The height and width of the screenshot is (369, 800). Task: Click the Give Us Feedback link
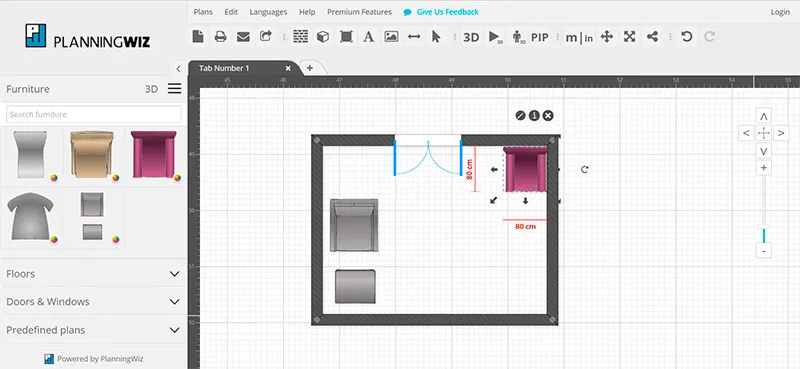tap(441, 12)
